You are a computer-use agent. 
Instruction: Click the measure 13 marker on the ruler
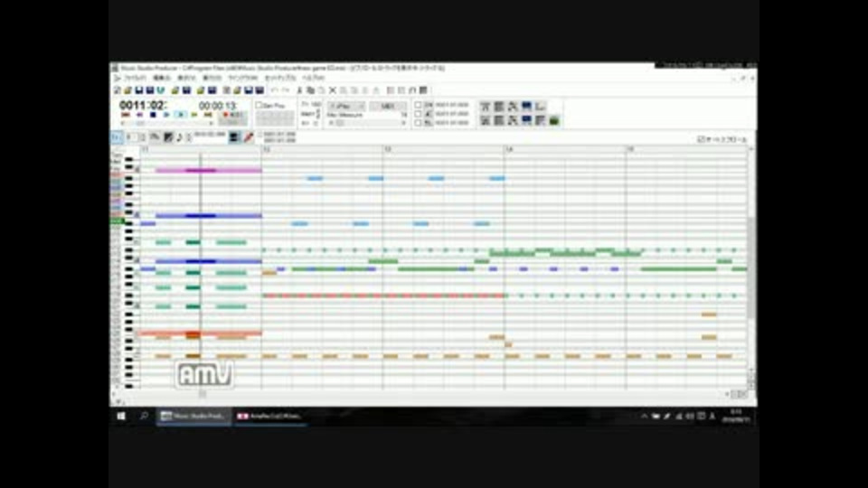[388, 149]
